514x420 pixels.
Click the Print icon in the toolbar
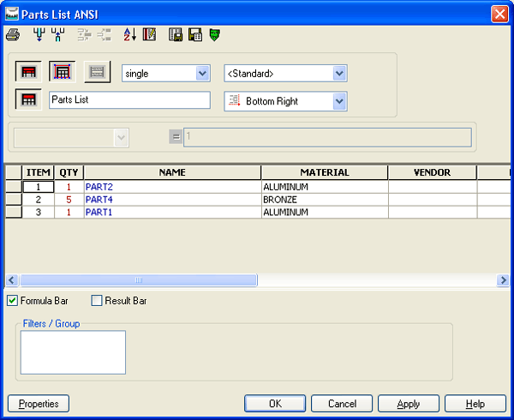13,35
